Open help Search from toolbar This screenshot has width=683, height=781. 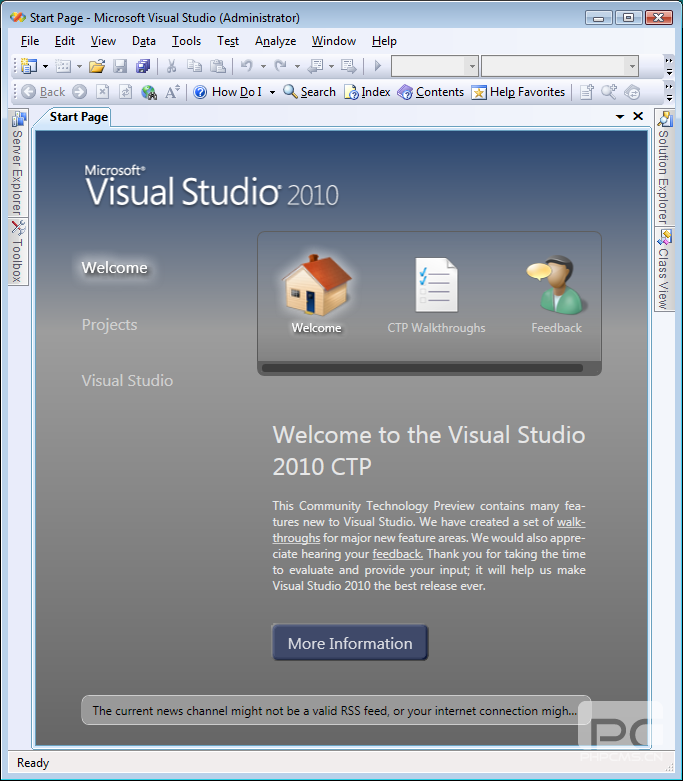pyautogui.click(x=309, y=92)
